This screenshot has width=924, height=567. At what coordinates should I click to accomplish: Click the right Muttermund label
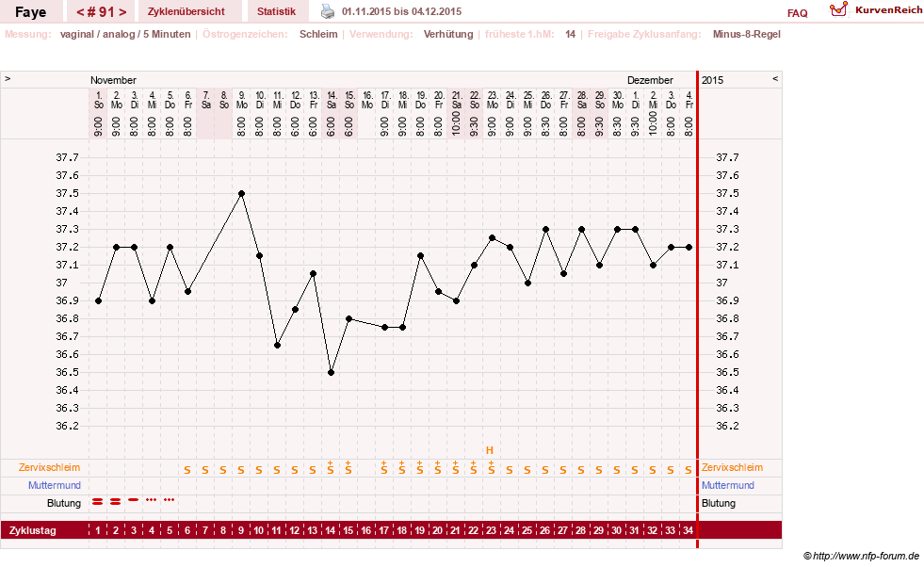pos(728,485)
